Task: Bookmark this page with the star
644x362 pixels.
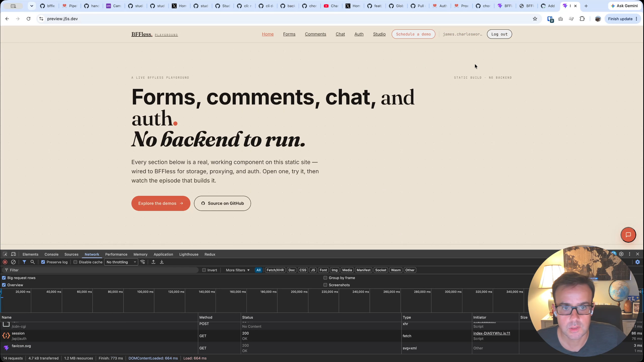Action: pyautogui.click(x=535, y=19)
